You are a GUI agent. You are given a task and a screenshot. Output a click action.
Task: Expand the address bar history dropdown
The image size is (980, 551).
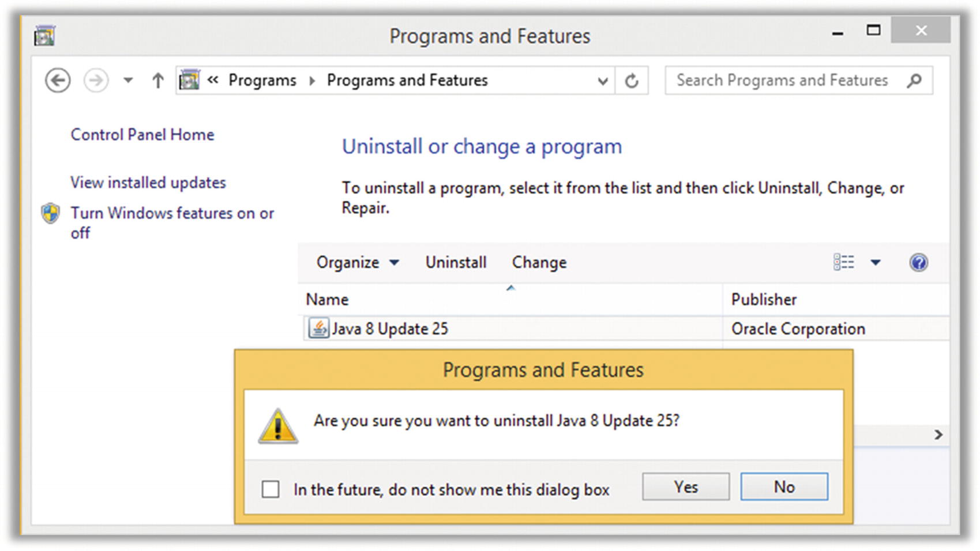click(x=603, y=81)
